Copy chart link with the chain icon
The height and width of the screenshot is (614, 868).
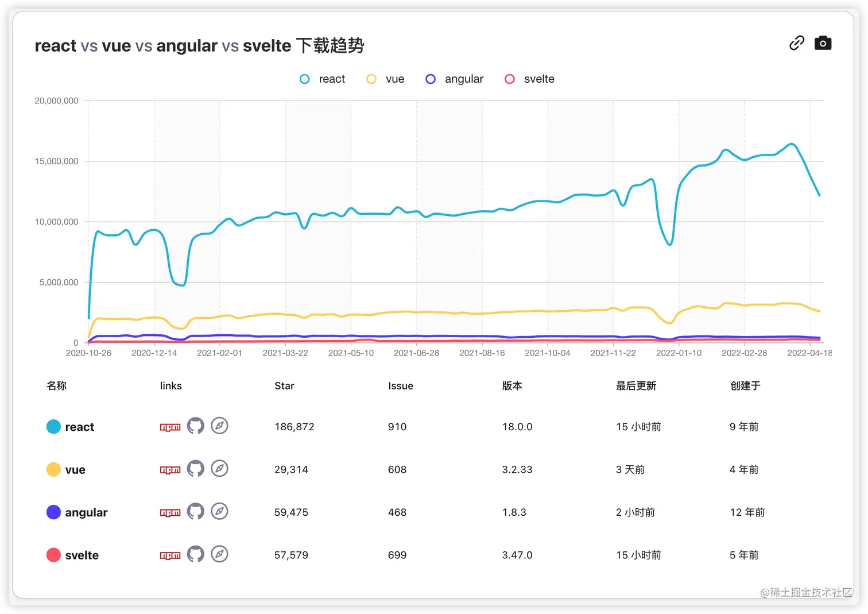click(x=796, y=43)
